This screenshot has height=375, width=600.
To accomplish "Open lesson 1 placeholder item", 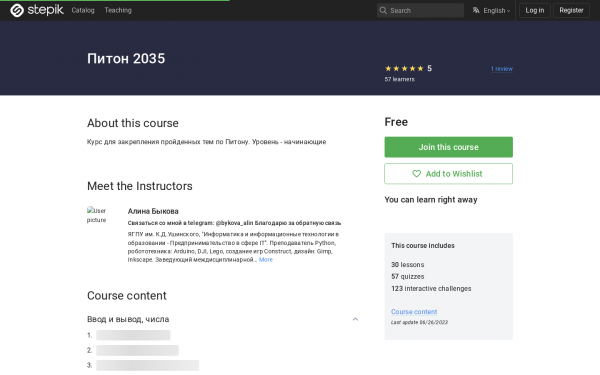I will [x=133, y=335].
